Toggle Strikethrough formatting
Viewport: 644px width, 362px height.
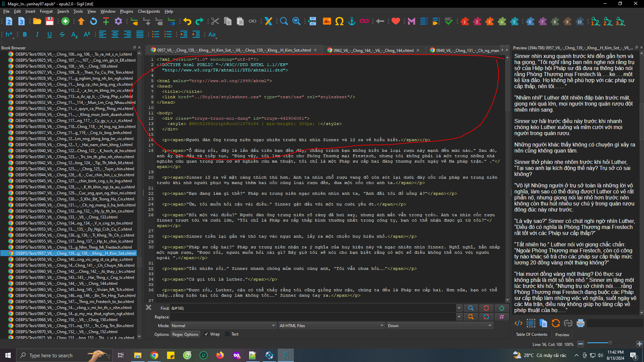62,35
